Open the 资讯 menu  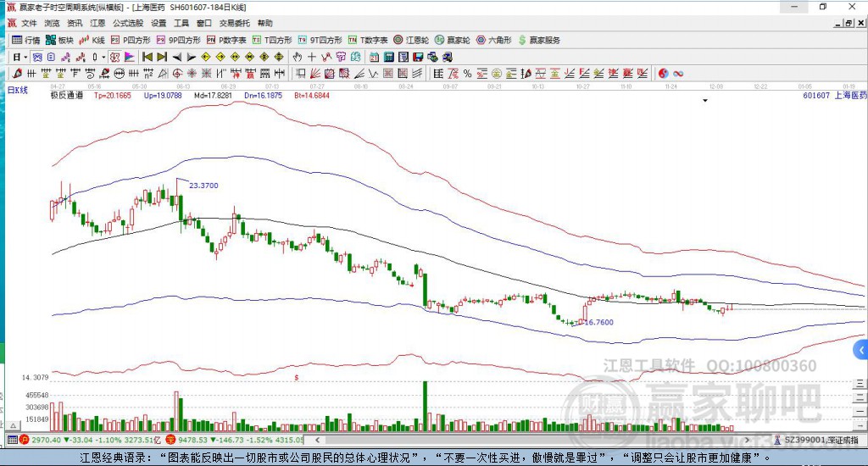(x=75, y=23)
